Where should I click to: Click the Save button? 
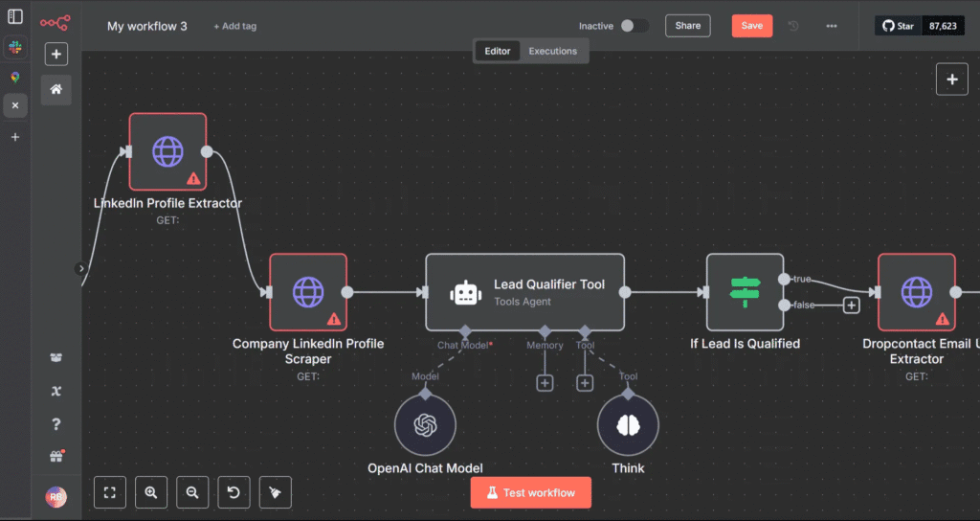pyautogui.click(x=751, y=26)
